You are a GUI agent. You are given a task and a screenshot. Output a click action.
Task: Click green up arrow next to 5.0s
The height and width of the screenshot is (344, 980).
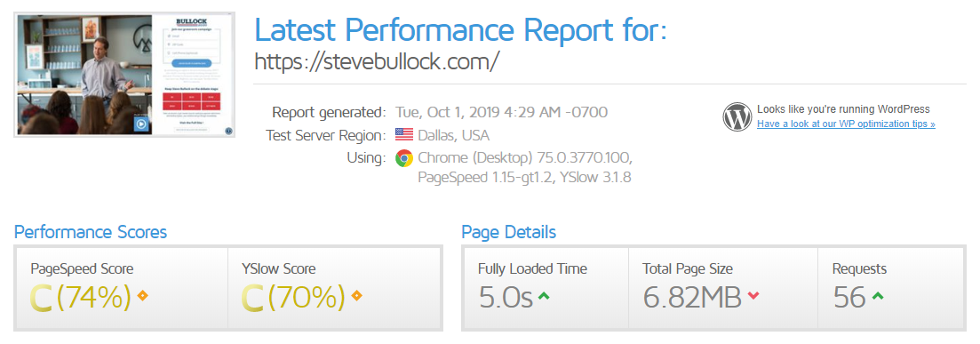544,296
